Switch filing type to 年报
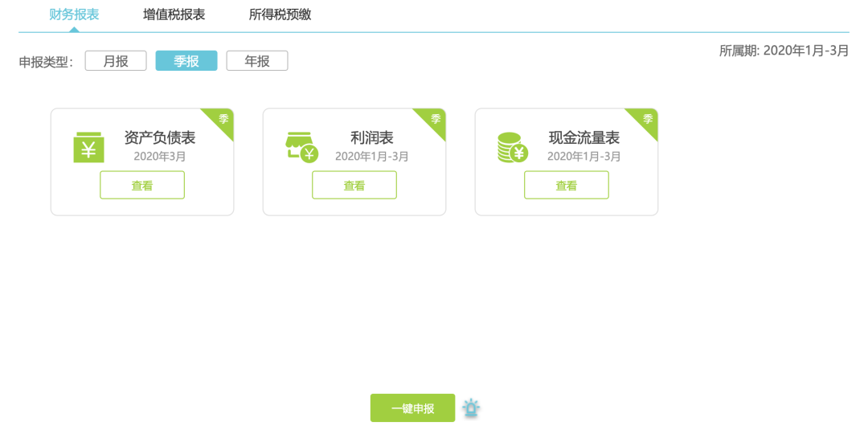Screen dimensions: 868x430 pos(257,61)
